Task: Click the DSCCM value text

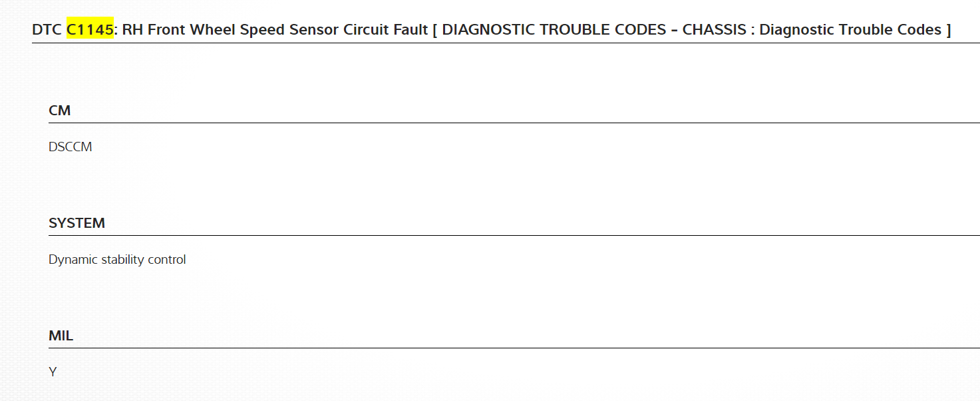Action: [x=71, y=147]
